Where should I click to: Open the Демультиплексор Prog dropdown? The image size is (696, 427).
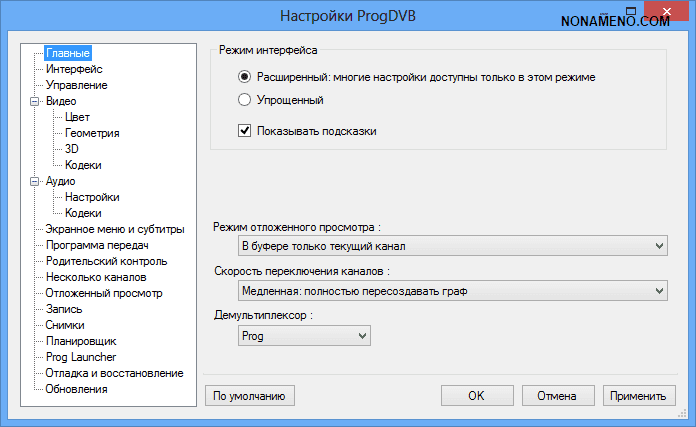point(304,337)
